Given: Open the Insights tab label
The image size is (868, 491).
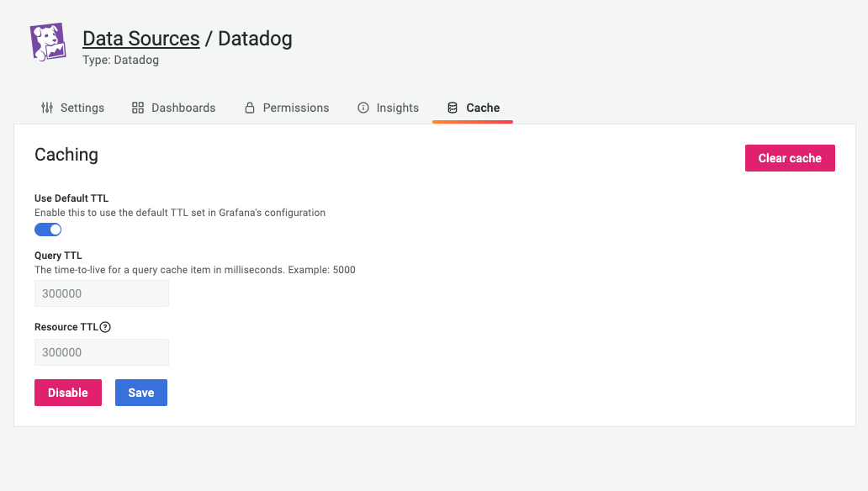Looking at the screenshot, I should 398,108.
